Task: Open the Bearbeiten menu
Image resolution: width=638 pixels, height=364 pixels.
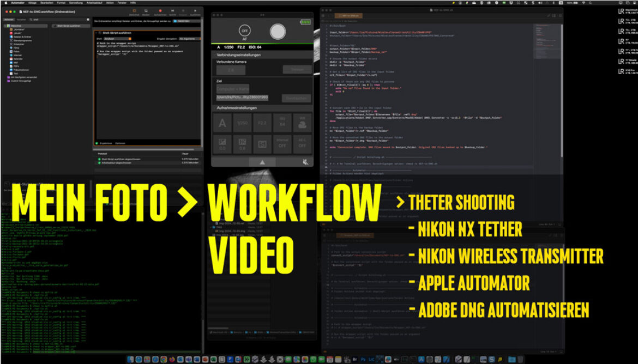Action: tap(47, 3)
